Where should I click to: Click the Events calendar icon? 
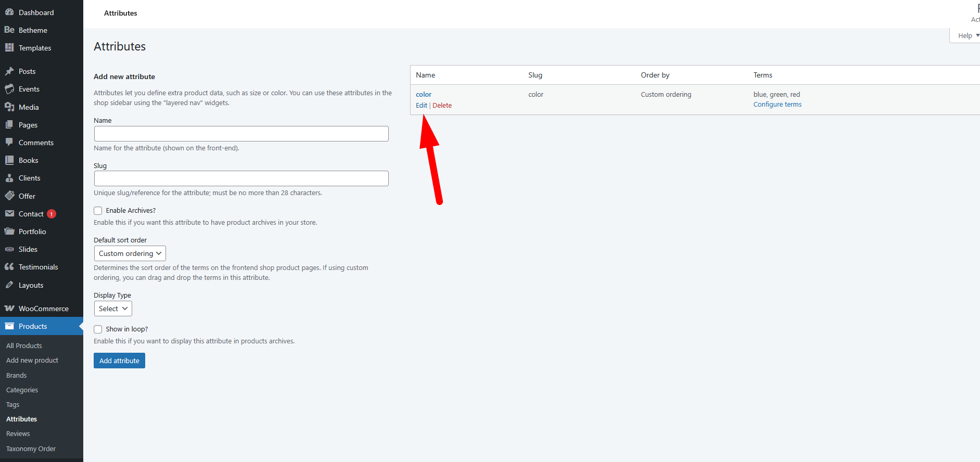click(9, 89)
